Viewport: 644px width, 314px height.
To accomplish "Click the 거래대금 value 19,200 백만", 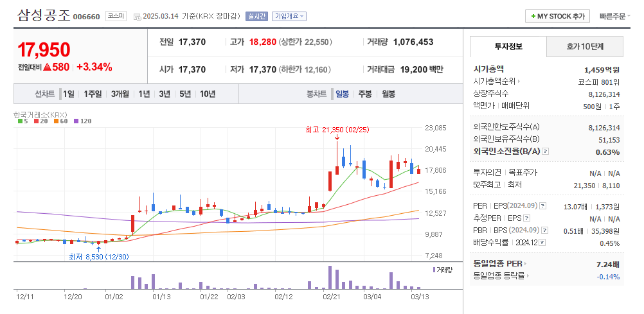I will (x=422, y=69).
